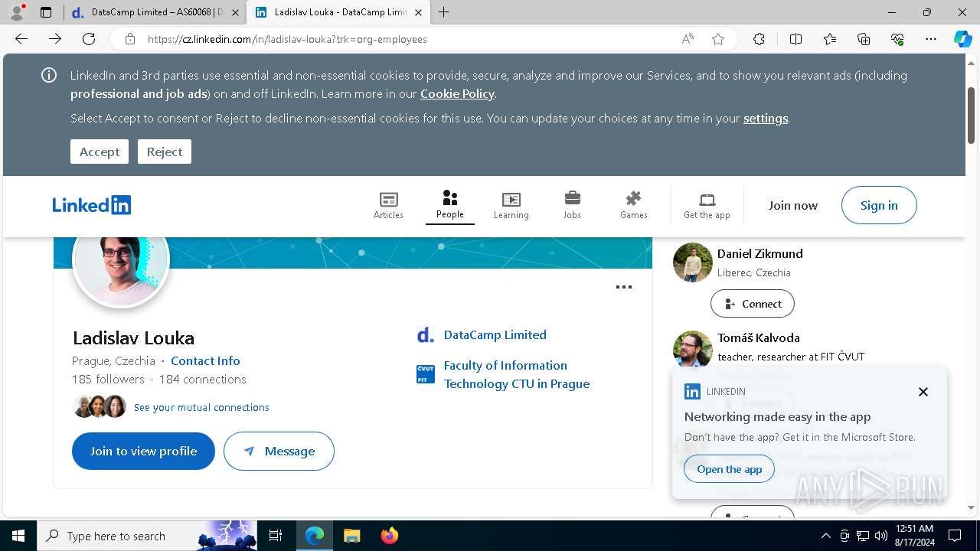Launch Firefox from taskbar
The image size is (980, 551).
(390, 536)
